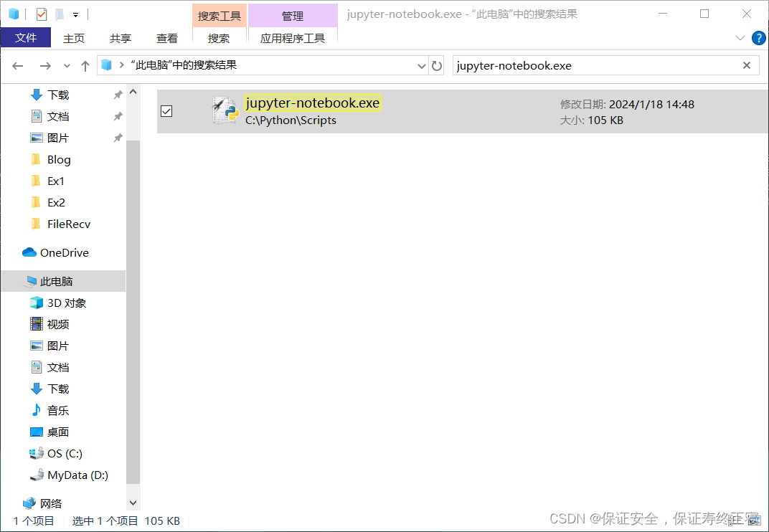Open the recent locations dropdown

67,66
